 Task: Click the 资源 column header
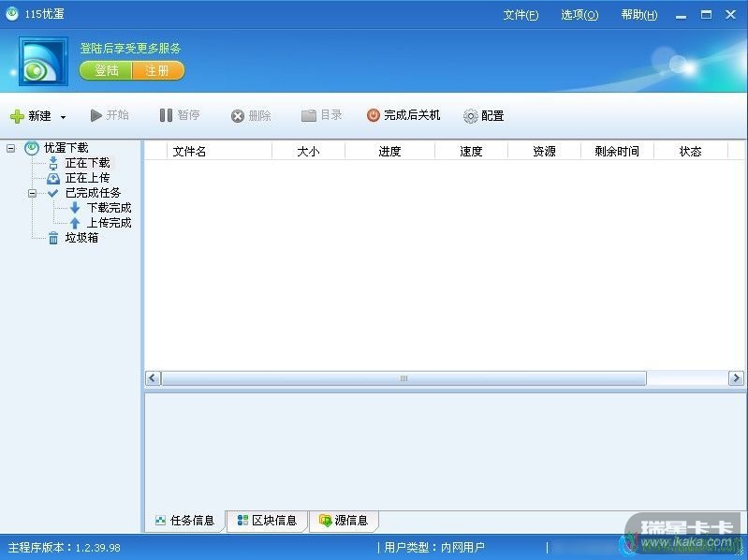tap(544, 151)
